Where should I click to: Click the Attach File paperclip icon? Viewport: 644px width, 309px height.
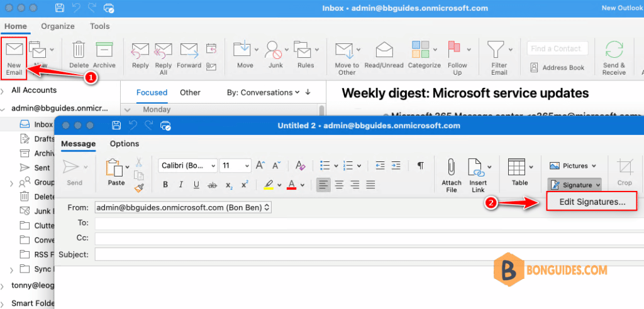click(452, 168)
